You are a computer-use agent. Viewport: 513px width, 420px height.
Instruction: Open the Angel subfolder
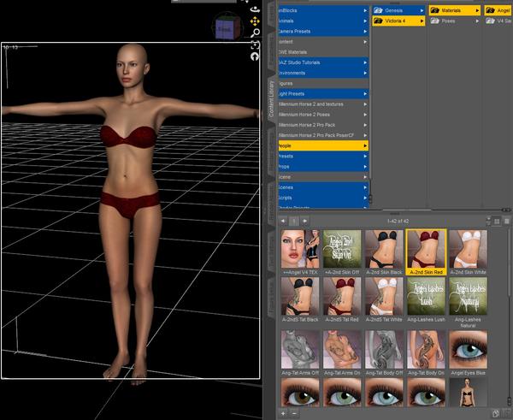(x=498, y=10)
